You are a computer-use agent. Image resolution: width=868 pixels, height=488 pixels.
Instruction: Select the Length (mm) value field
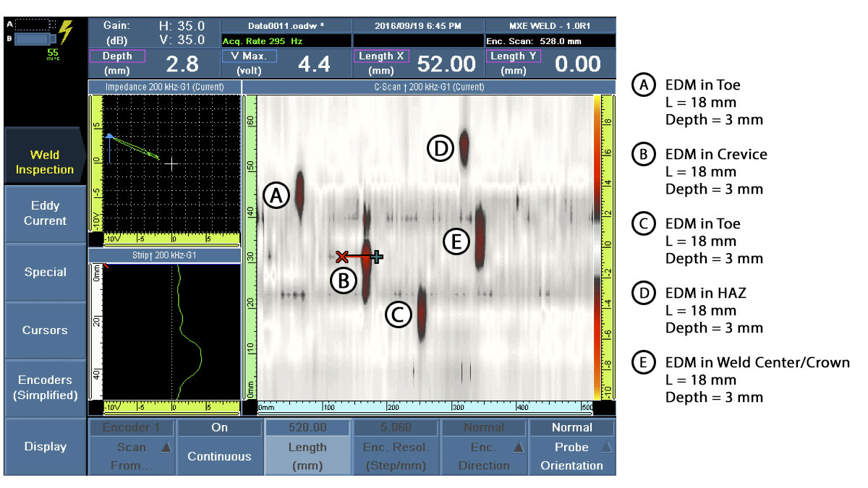(x=307, y=447)
